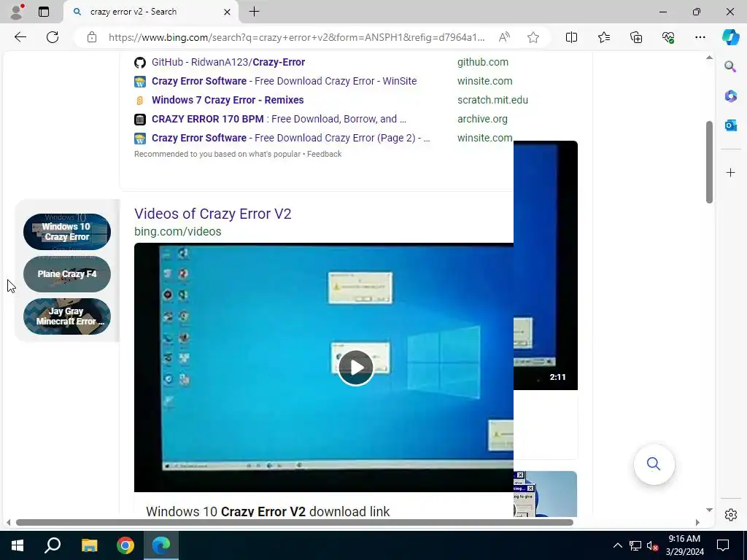Launch Google Chrome from taskbar

pyautogui.click(x=125, y=545)
